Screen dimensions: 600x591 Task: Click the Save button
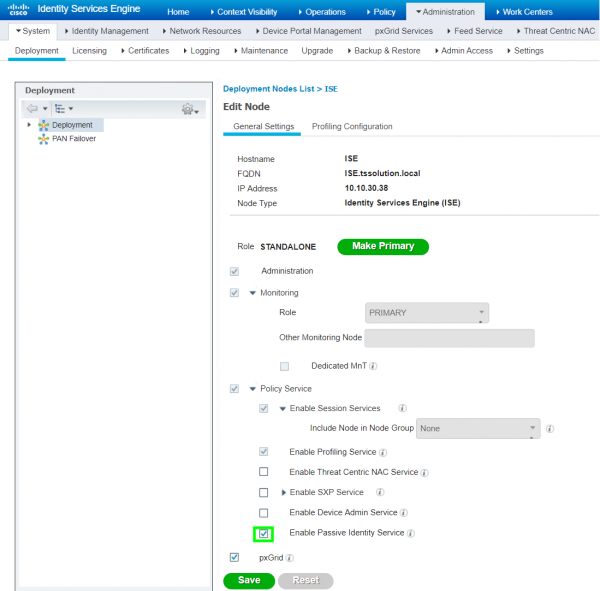(249, 580)
